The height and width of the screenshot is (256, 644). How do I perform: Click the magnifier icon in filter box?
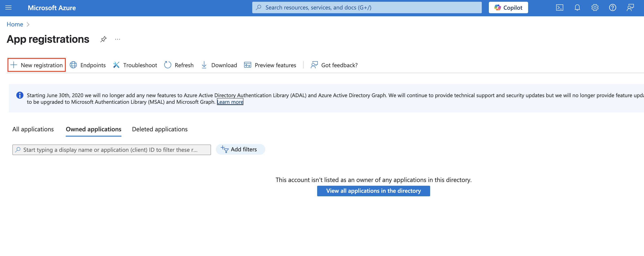click(18, 150)
